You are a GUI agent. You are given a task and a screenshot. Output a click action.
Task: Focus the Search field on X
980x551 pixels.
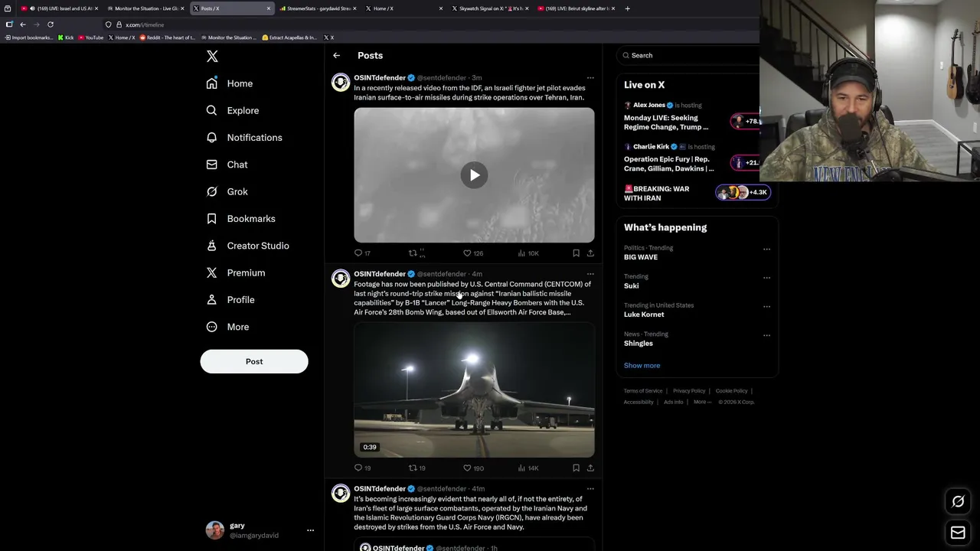point(689,55)
